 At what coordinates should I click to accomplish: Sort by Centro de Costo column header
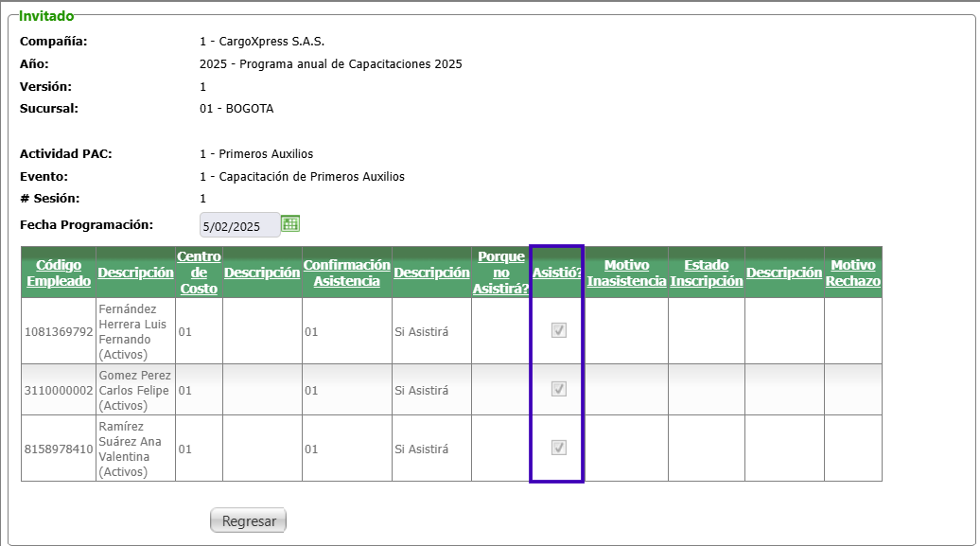coord(199,273)
